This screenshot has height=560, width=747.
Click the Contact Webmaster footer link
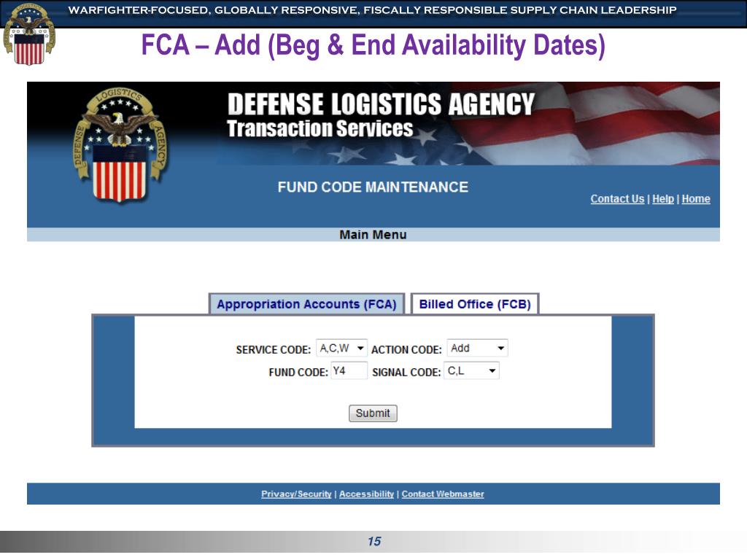click(x=443, y=494)
